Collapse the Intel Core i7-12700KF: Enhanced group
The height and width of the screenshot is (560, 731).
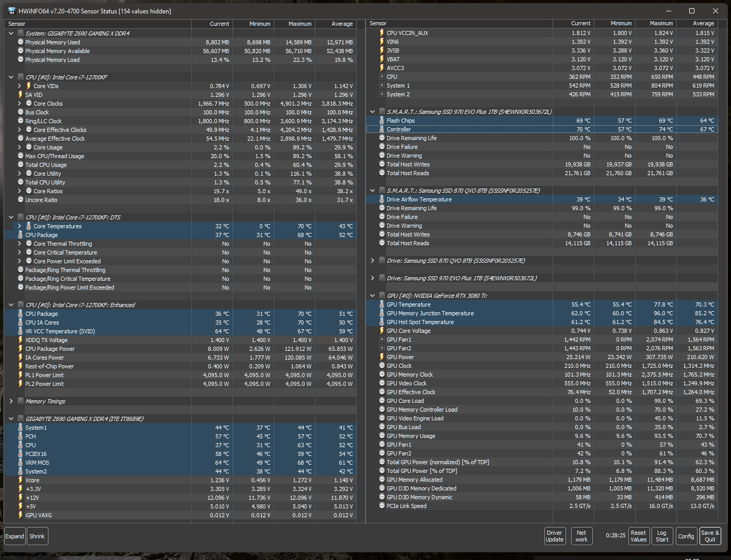pyautogui.click(x=11, y=305)
